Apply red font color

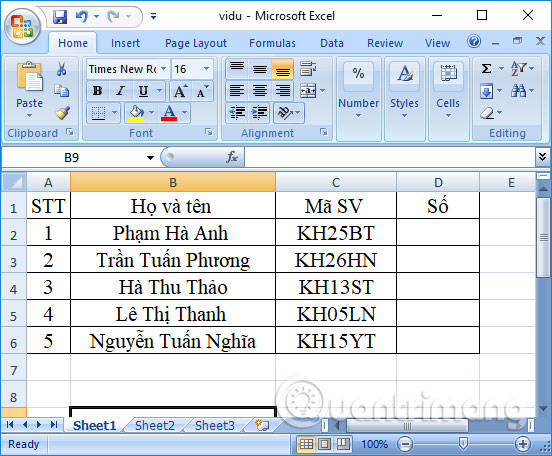tap(169, 113)
